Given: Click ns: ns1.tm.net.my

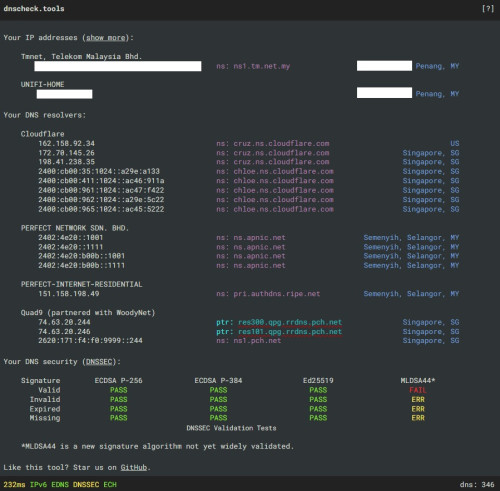Looking at the screenshot, I should click(x=253, y=66).
